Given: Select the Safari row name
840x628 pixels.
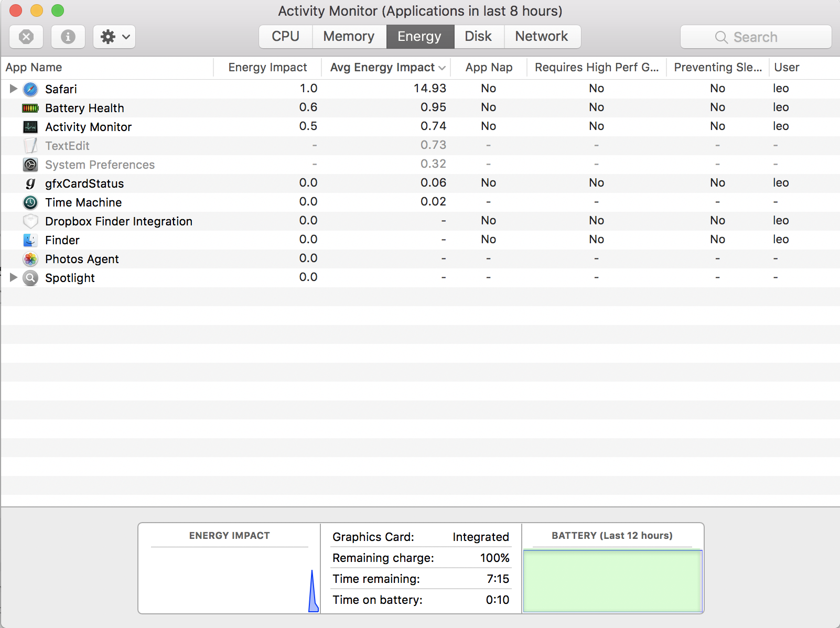Looking at the screenshot, I should point(61,89).
